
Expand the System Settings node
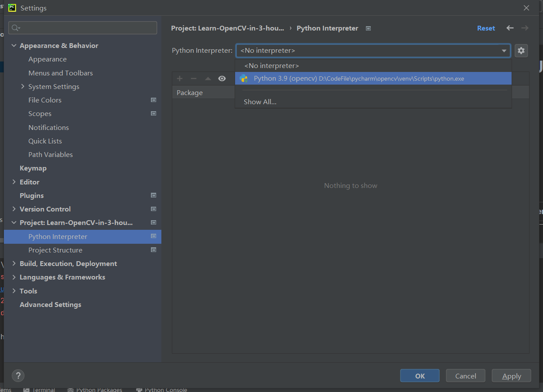click(23, 86)
